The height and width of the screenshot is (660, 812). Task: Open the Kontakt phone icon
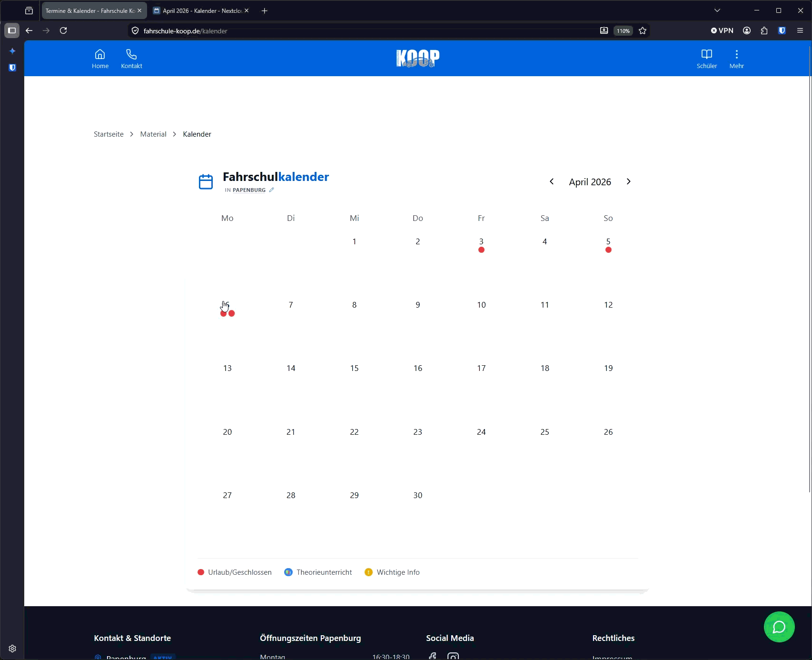(131, 59)
